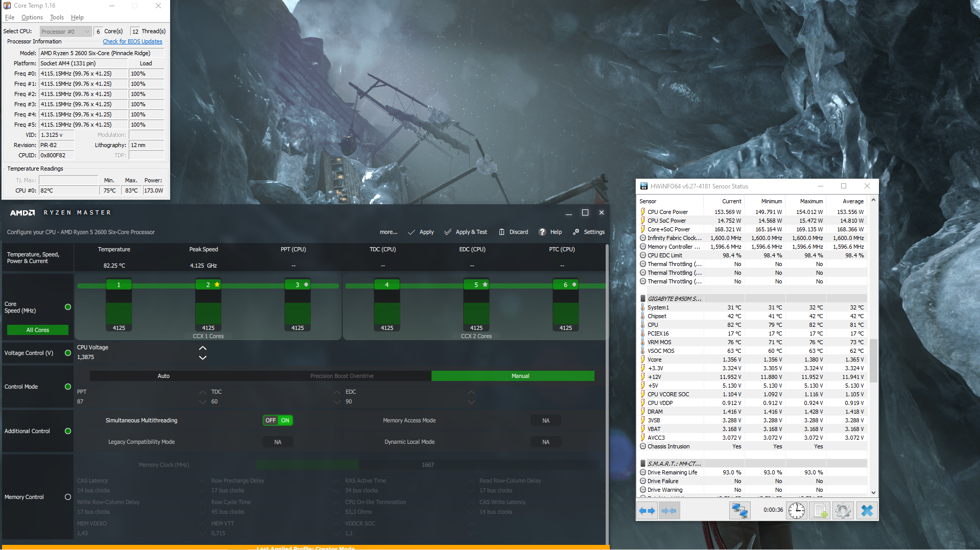Open the Select CPU Processor #0 dropdown

coord(66,32)
